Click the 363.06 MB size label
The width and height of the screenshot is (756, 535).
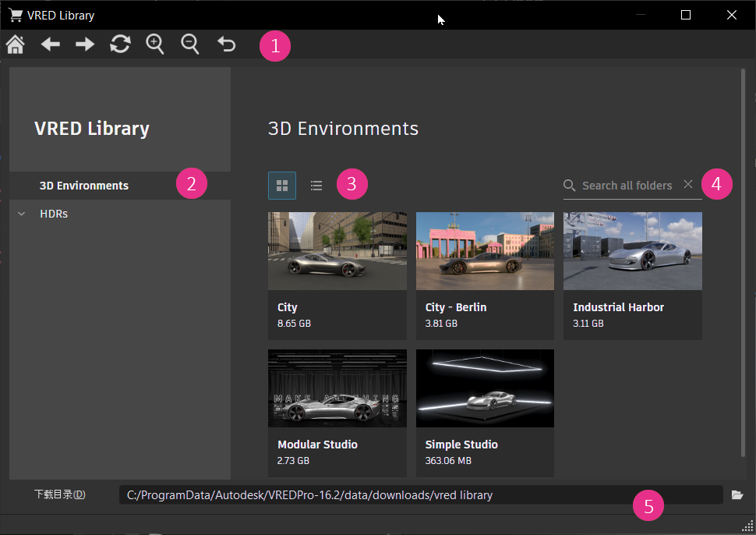[x=448, y=461]
